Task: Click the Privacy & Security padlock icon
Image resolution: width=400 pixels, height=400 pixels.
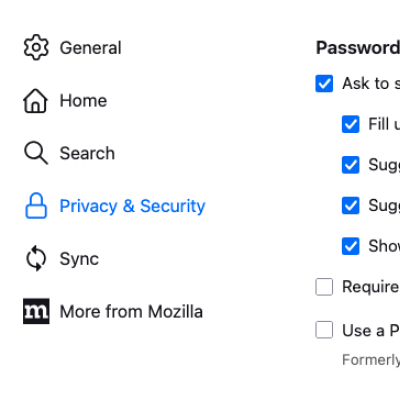Action: (36, 206)
